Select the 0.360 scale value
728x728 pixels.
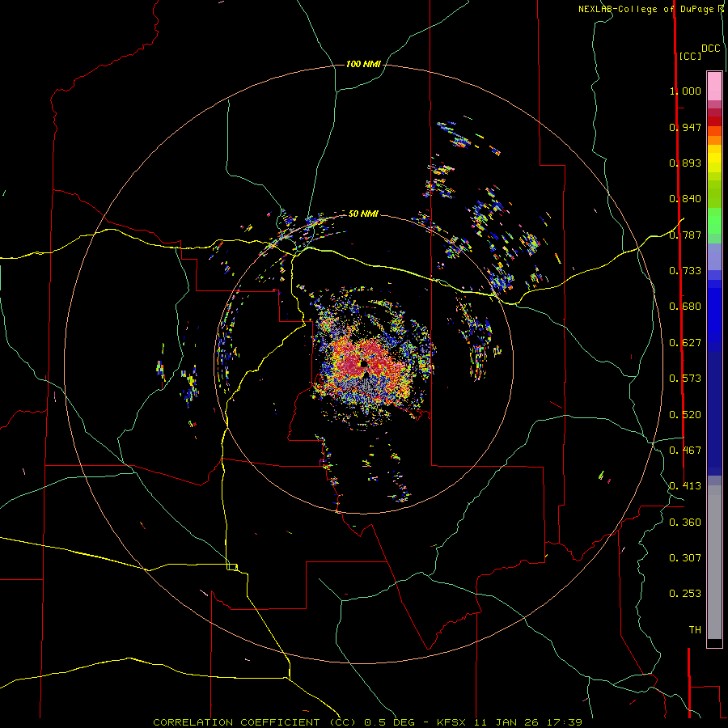(x=685, y=523)
